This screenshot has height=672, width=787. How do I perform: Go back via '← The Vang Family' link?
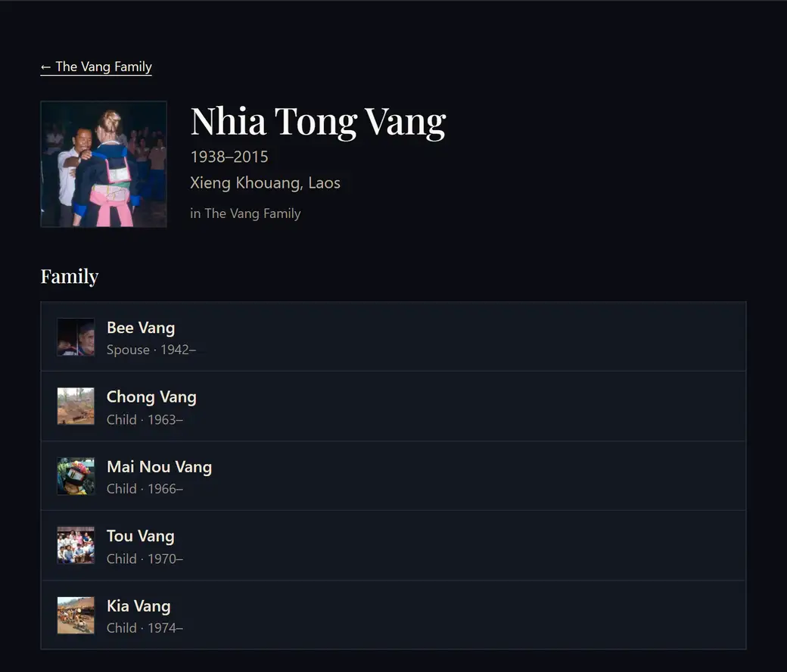[96, 67]
